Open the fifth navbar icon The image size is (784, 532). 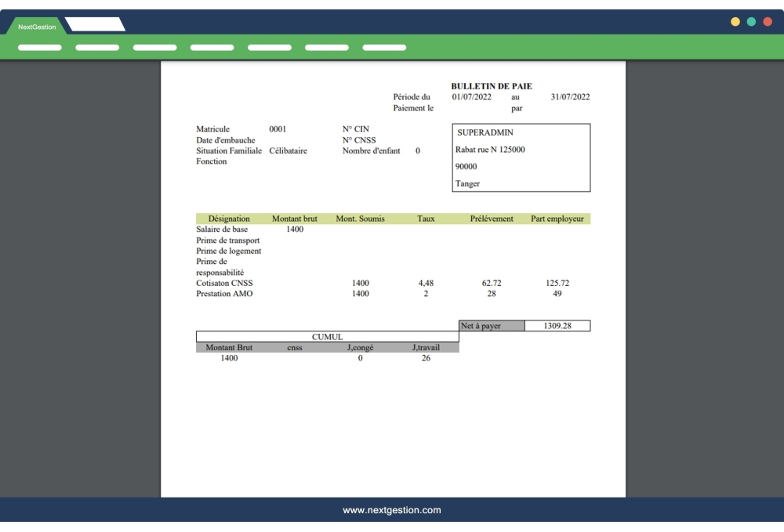pyautogui.click(x=269, y=47)
